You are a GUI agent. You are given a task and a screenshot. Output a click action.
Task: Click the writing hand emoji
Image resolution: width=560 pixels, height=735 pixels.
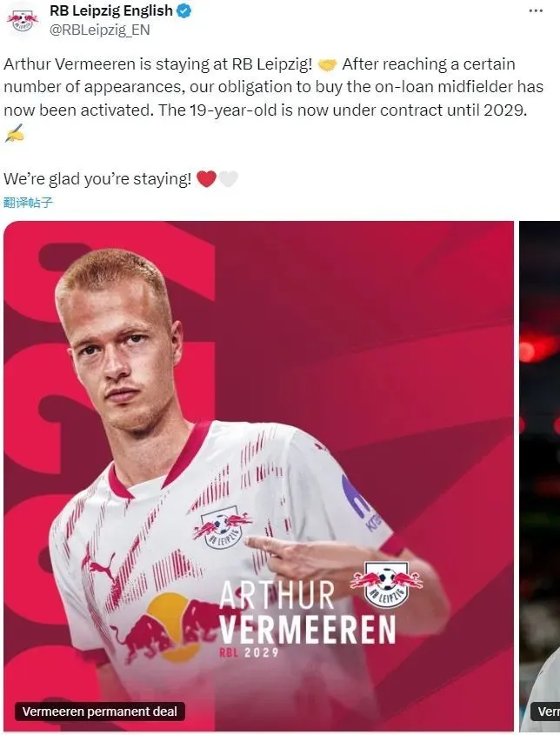coord(14,134)
